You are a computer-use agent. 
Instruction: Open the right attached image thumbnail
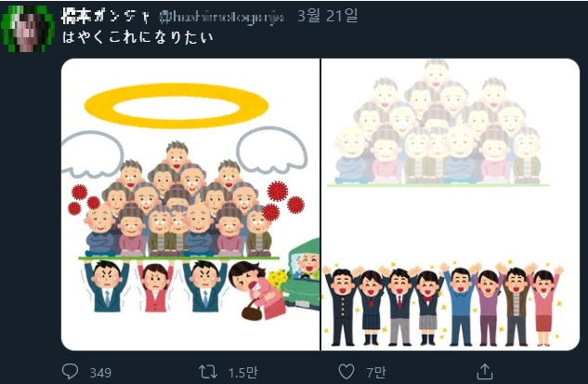[451, 205]
